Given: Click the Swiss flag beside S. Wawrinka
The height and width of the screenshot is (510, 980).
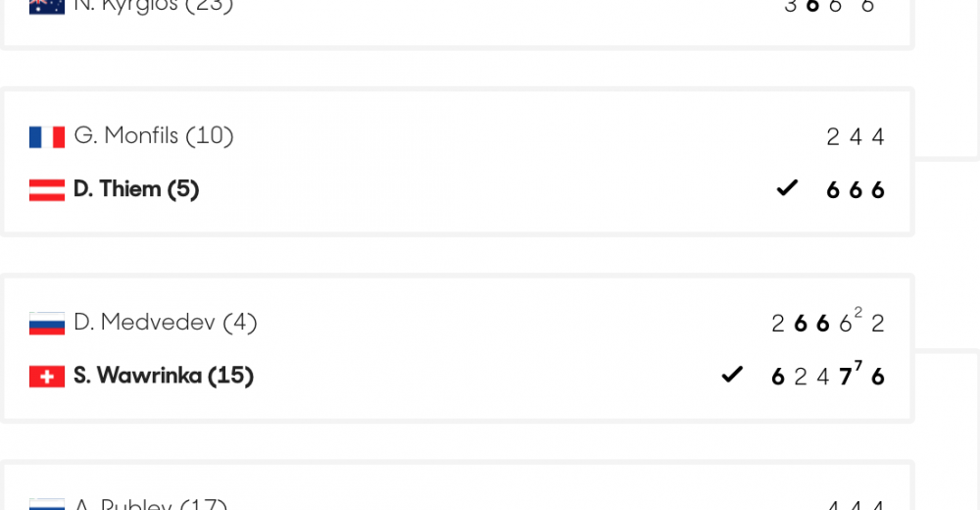Looking at the screenshot, I should [47, 377].
